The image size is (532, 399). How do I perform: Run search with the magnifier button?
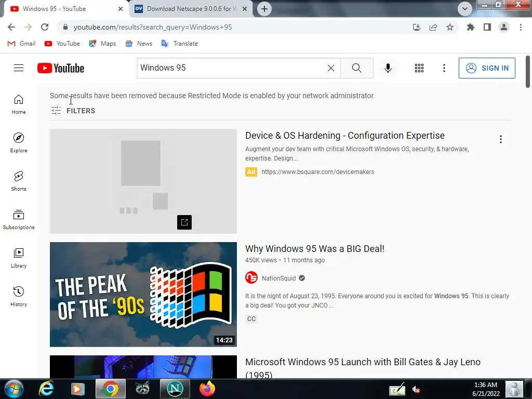coord(356,68)
